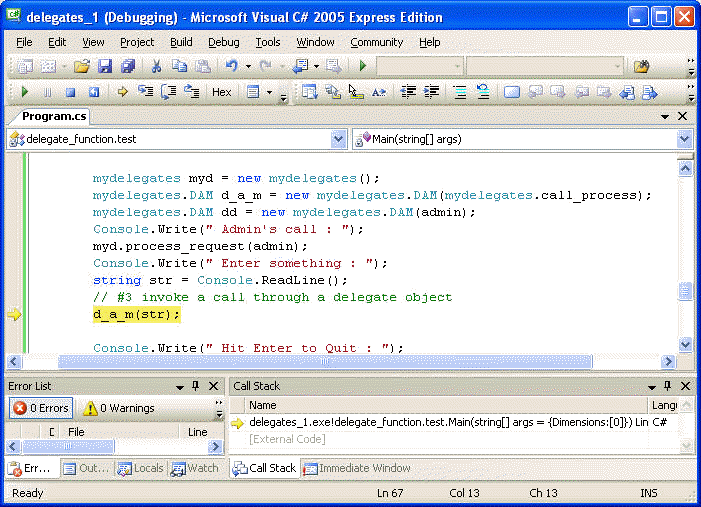Click the editor horizontal scrollbar thumb
Image resolution: width=701 pixels, height=507 pixels.
pyautogui.click(x=320, y=362)
